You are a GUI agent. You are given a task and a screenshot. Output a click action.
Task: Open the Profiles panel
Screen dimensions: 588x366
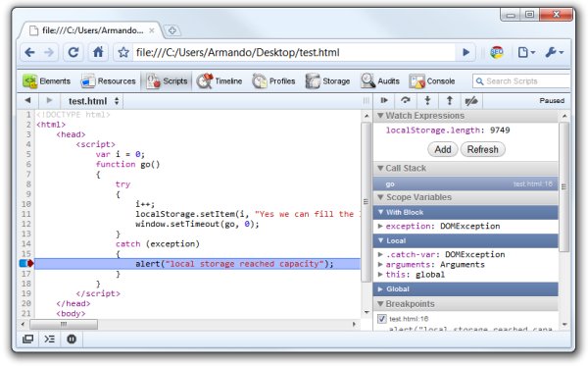[273, 81]
